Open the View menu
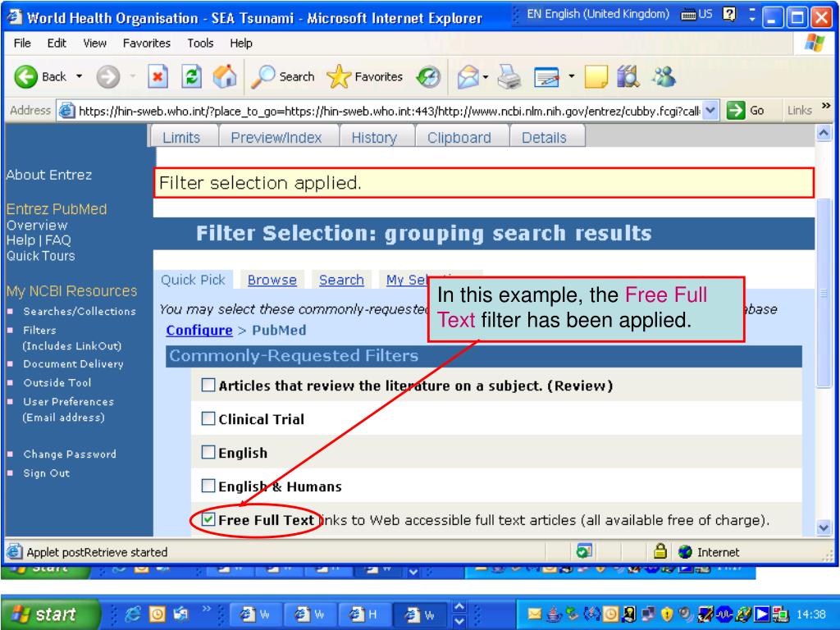The image size is (840, 630). click(94, 43)
